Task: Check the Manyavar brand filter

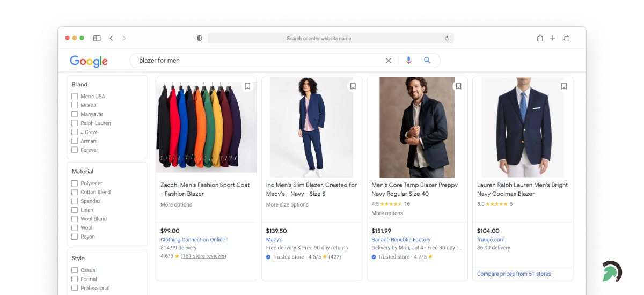Action: tap(75, 114)
